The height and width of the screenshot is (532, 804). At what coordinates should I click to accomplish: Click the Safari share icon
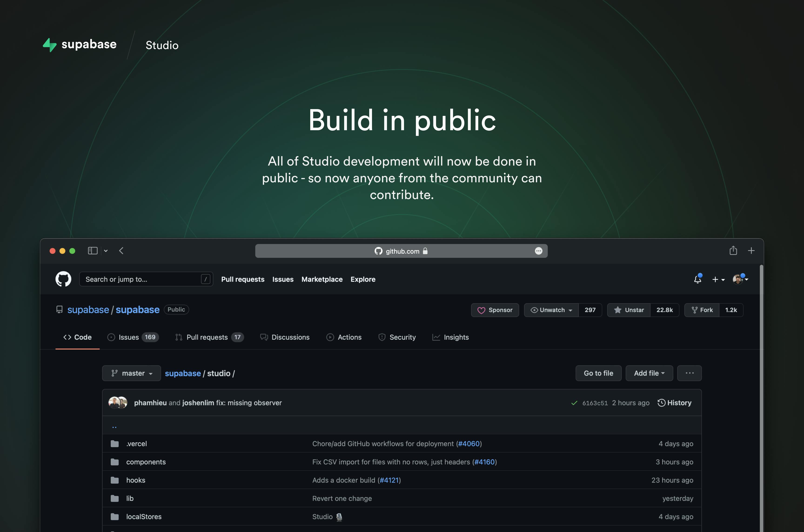(734, 250)
